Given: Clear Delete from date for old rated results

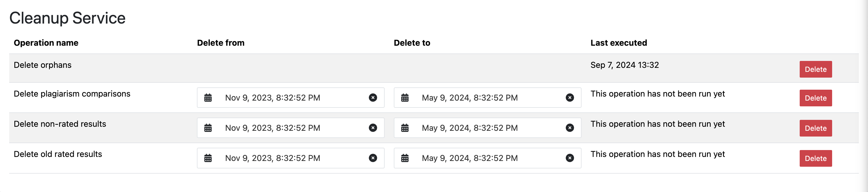Looking at the screenshot, I should (373, 158).
